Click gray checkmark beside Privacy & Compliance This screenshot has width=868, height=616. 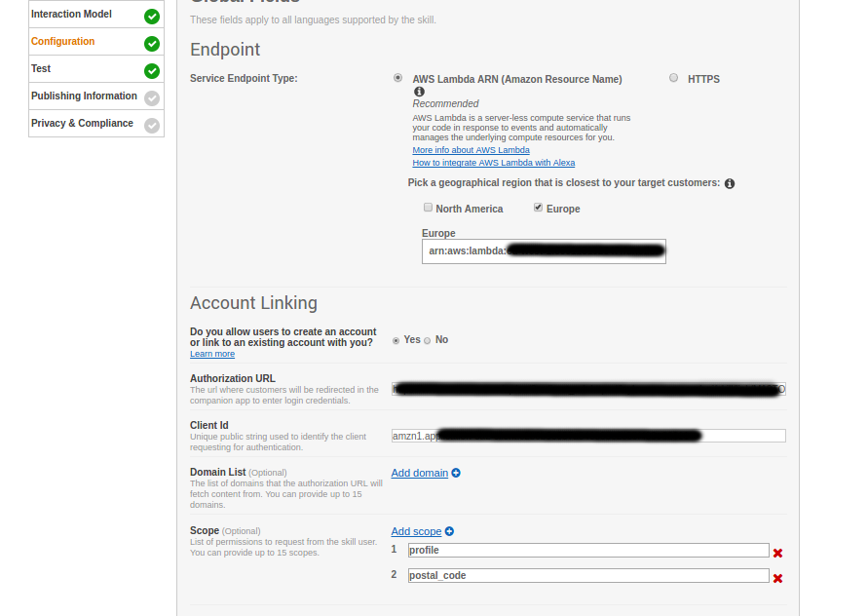coord(152,126)
